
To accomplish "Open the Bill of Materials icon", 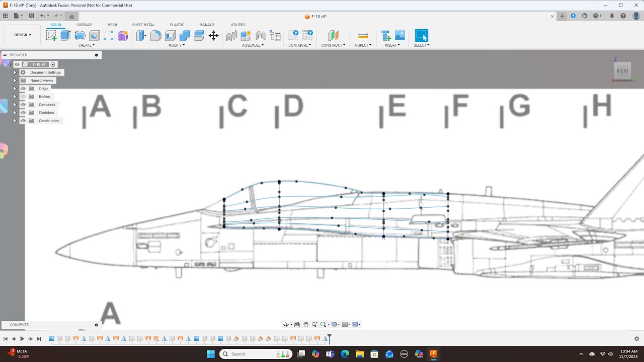I will 275,35.
